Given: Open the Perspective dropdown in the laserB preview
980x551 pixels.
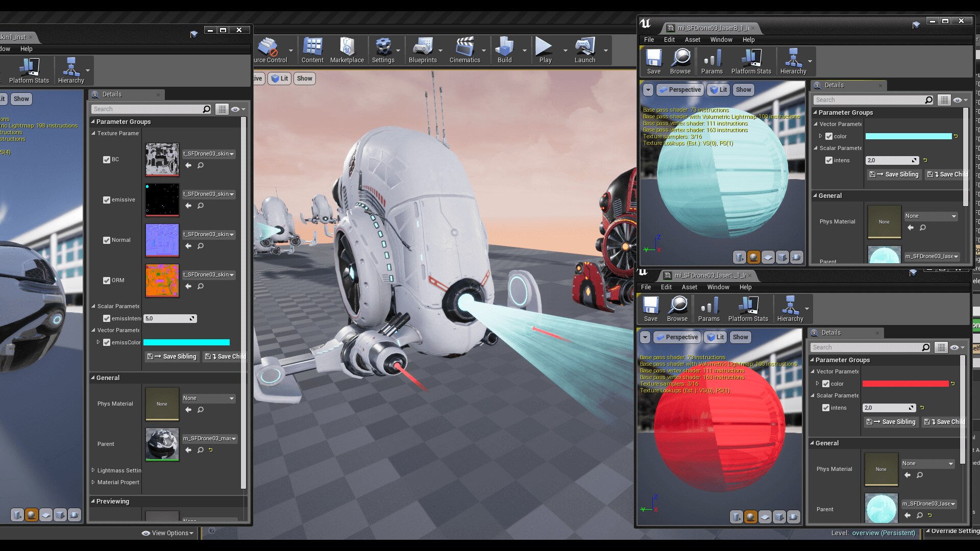Looking at the screenshot, I should [x=680, y=89].
